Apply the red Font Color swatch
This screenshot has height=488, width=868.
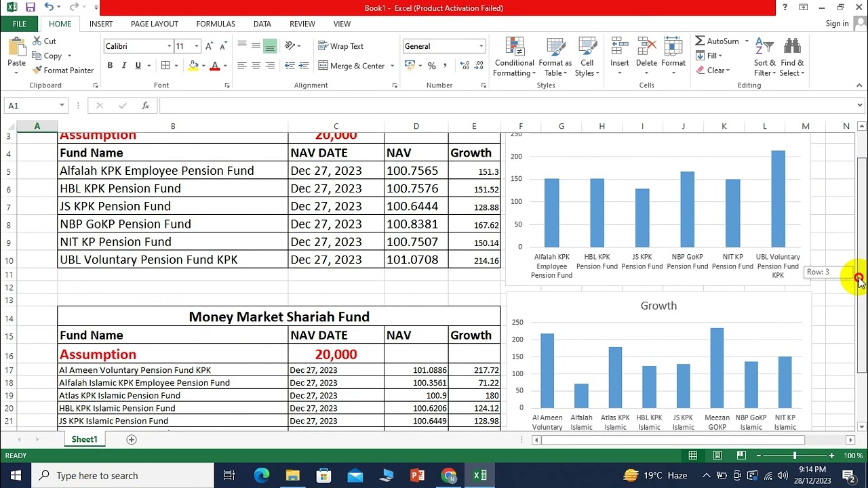(x=215, y=66)
